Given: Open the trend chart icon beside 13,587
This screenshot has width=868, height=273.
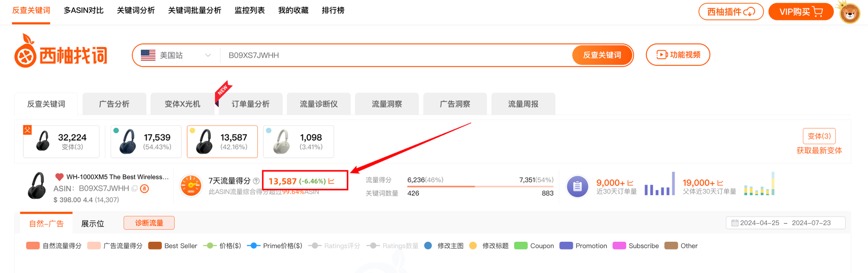Looking at the screenshot, I should (x=332, y=181).
